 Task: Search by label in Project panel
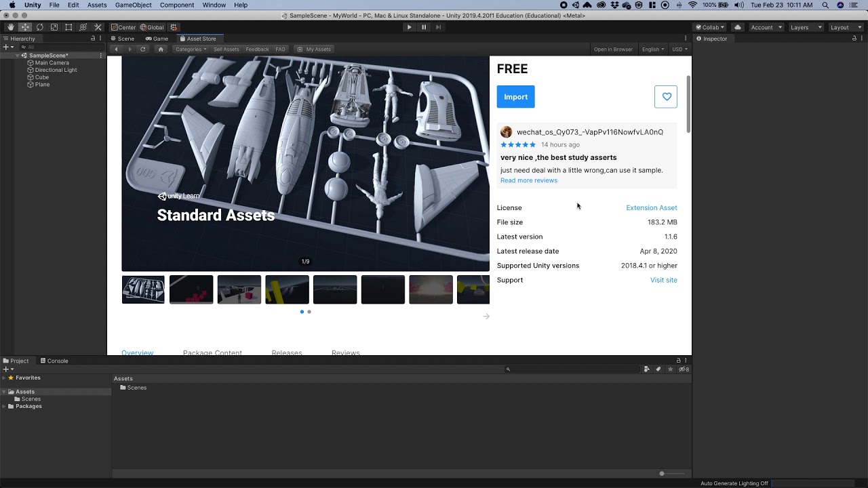(x=658, y=369)
